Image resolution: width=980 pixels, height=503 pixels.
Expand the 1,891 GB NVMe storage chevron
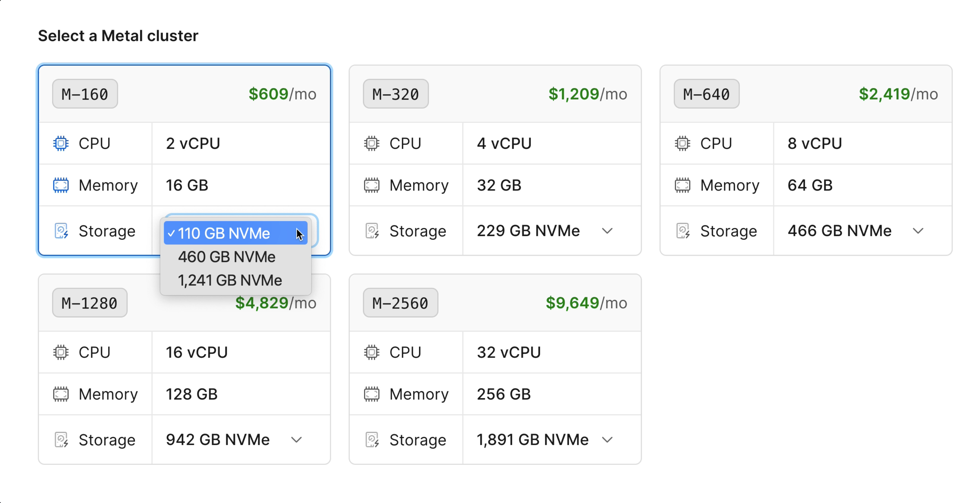pyautogui.click(x=607, y=440)
